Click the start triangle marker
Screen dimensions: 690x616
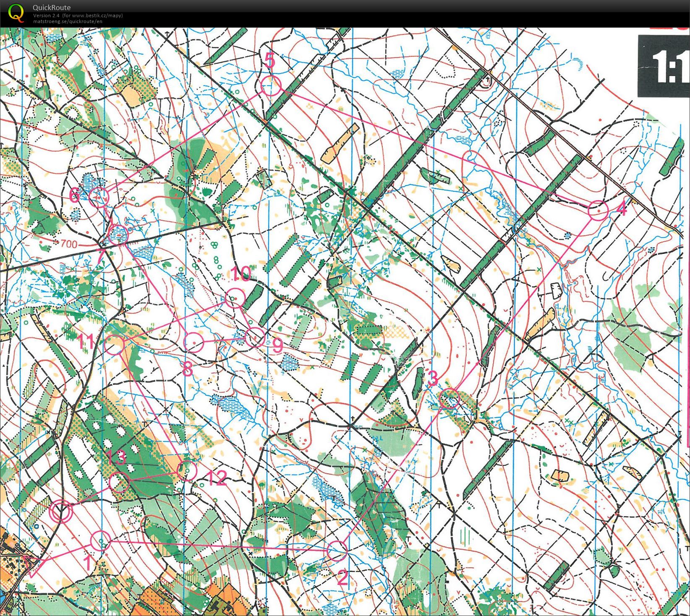(x=33, y=565)
